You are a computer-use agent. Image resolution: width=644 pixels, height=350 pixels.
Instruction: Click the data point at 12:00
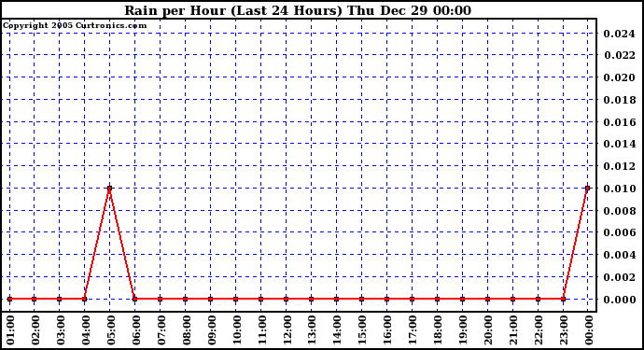[286, 299]
